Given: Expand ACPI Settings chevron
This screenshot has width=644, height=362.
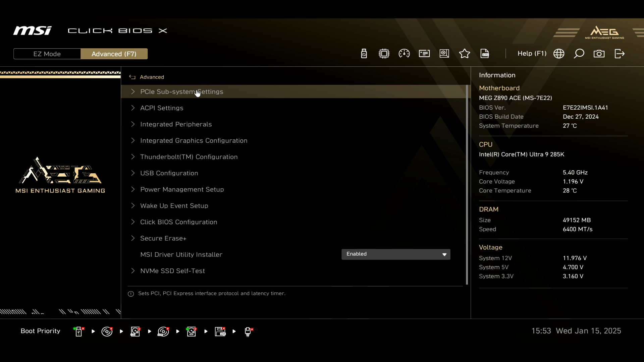Looking at the screenshot, I should point(133,108).
